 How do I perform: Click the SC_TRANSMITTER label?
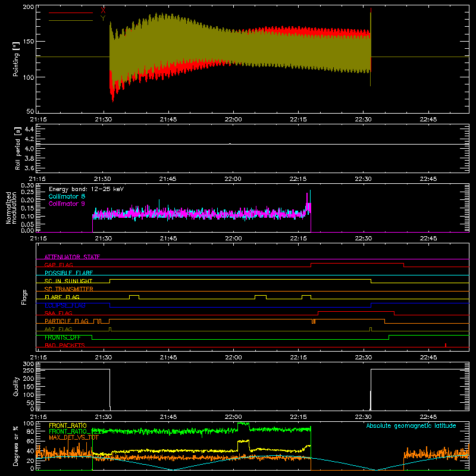click(69, 289)
